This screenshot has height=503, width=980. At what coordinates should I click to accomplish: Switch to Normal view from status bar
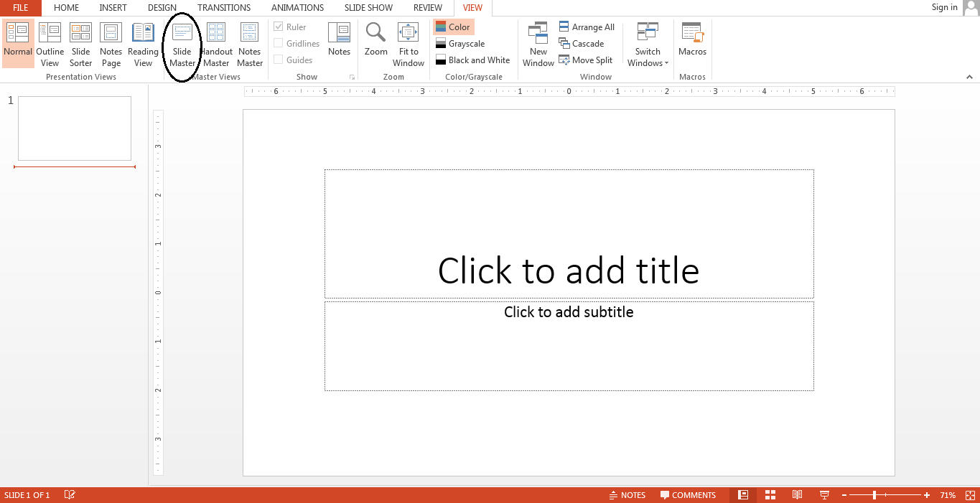(x=743, y=495)
